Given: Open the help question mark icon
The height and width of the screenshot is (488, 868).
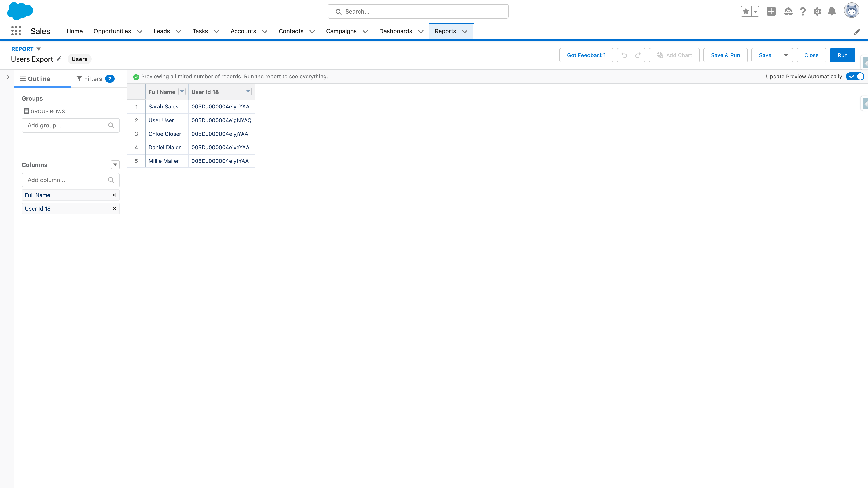Looking at the screenshot, I should click(x=803, y=11).
